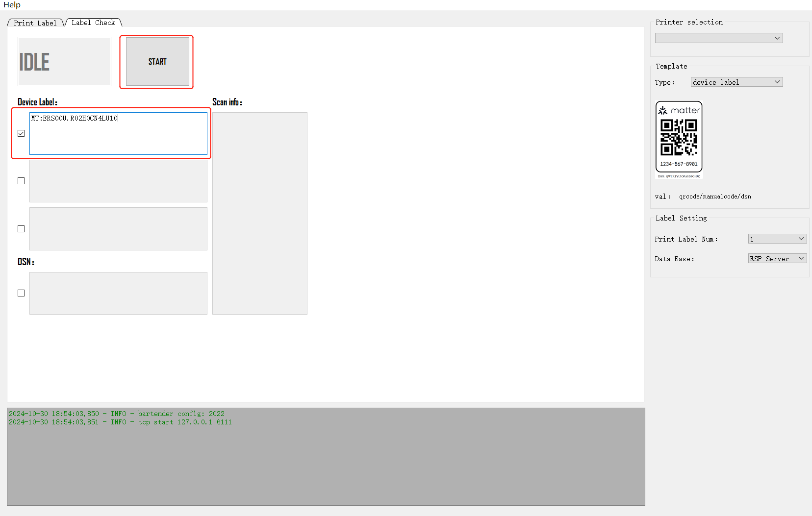Open the Print Label Num dropdown
812x516 pixels.
(777, 239)
